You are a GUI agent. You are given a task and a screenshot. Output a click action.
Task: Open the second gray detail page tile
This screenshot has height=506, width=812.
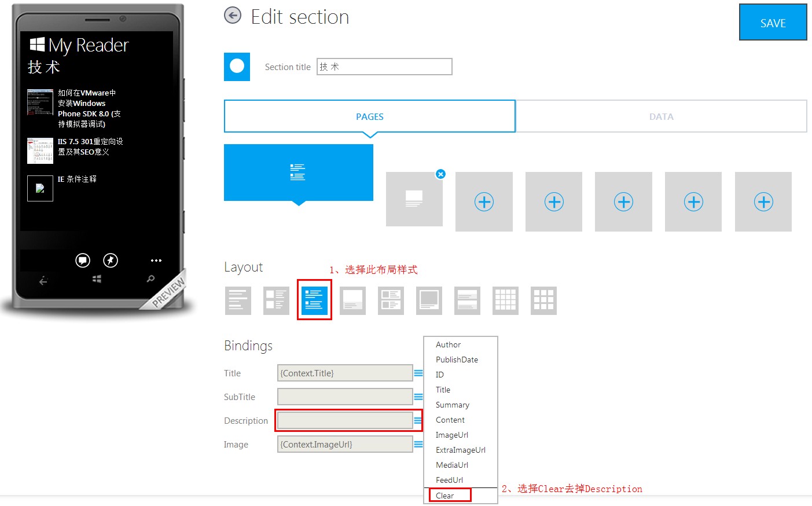tap(414, 199)
